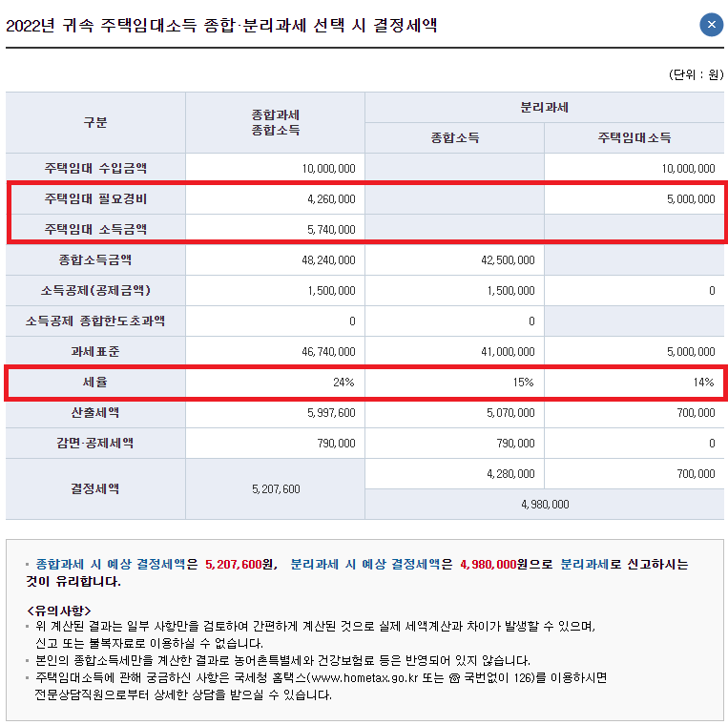Viewport: 728px width, 725px height.
Task: Select the 5,070,000 산출세액 value
Action: tap(510, 413)
